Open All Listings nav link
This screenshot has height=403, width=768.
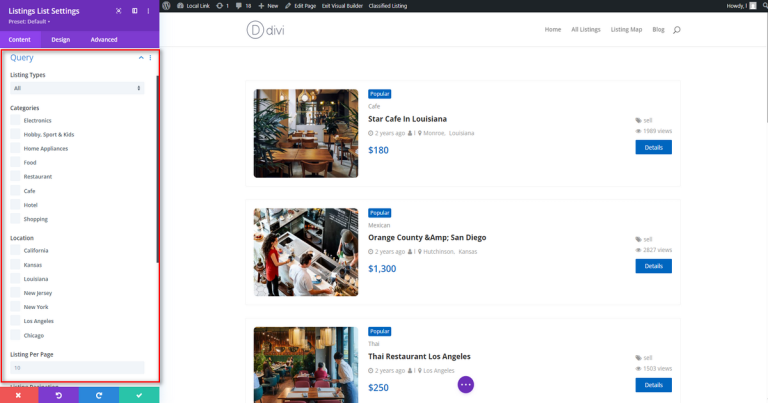coord(585,29)
